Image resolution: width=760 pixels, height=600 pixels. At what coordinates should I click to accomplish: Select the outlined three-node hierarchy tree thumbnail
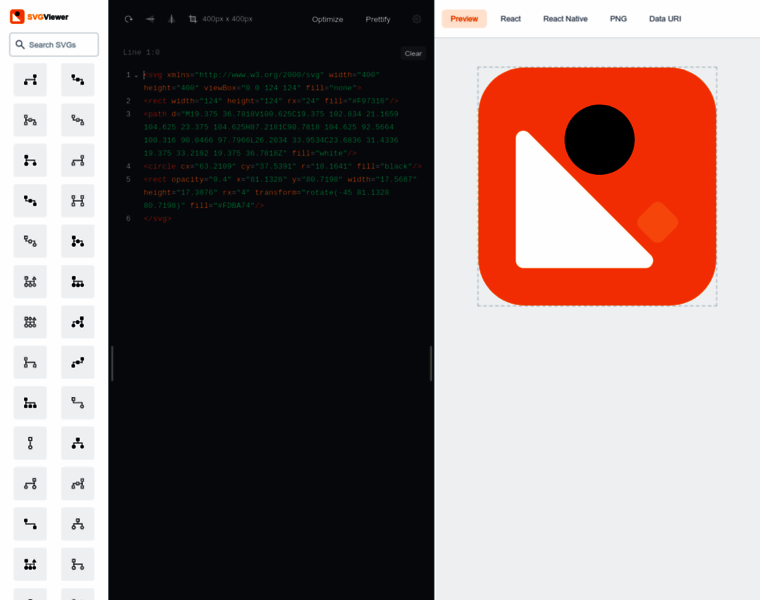click(78, 524)
